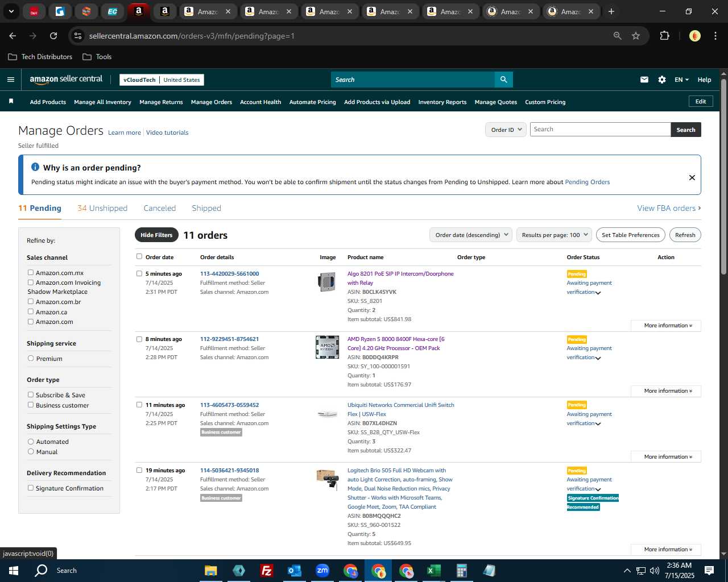Check the Amazon.com.br filter
The image size is (728, 582).
point(31,301)
